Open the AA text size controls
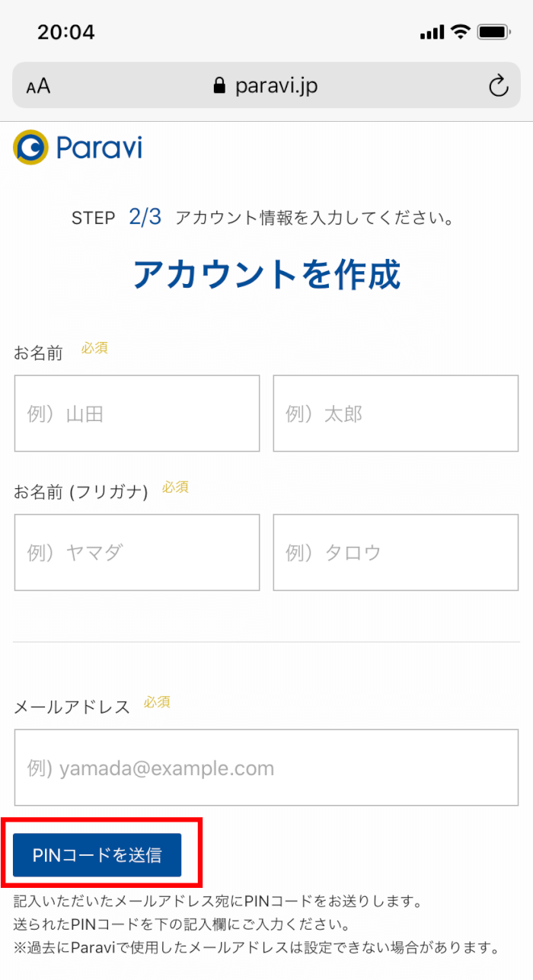533x980 pixels. click(35, 85)
